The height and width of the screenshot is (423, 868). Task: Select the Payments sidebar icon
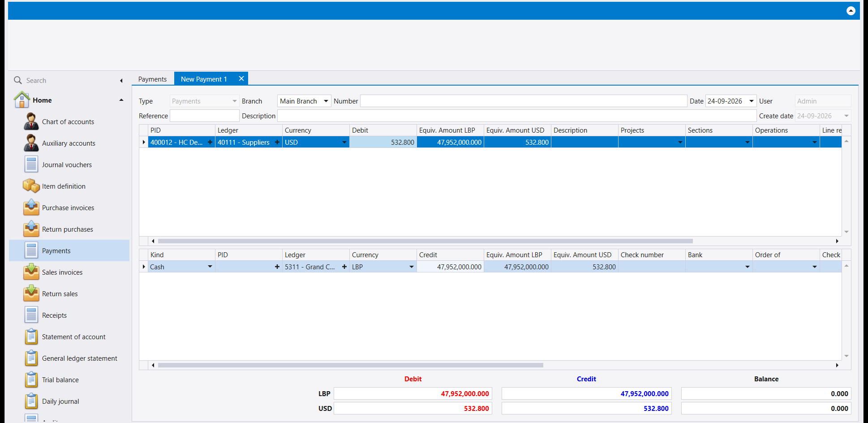click(x=31, y=250)
